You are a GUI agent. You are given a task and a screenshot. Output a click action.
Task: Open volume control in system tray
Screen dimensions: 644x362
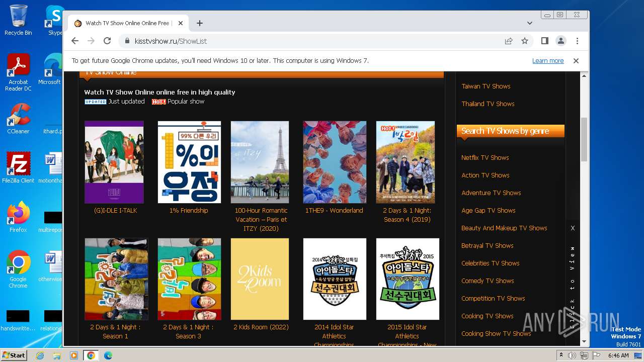572,355
